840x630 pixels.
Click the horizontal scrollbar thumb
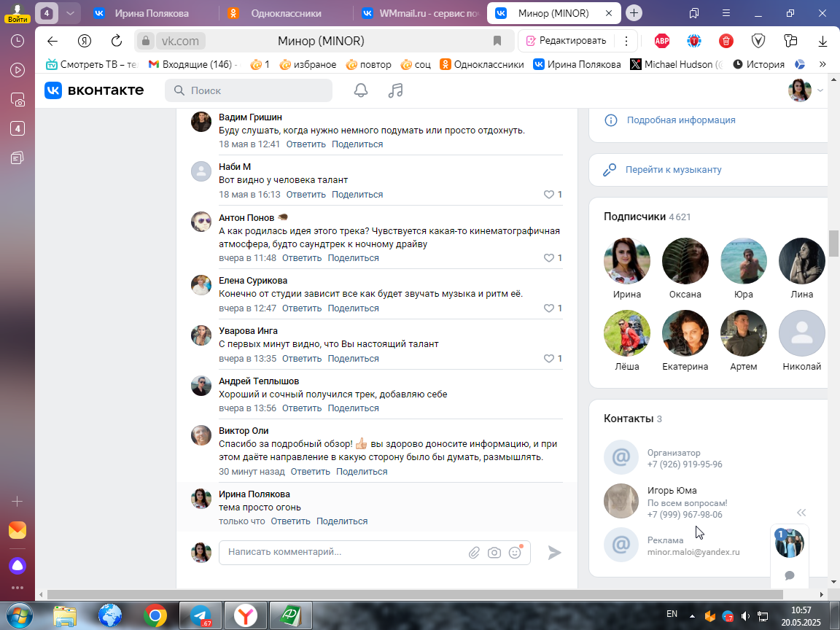415,595
